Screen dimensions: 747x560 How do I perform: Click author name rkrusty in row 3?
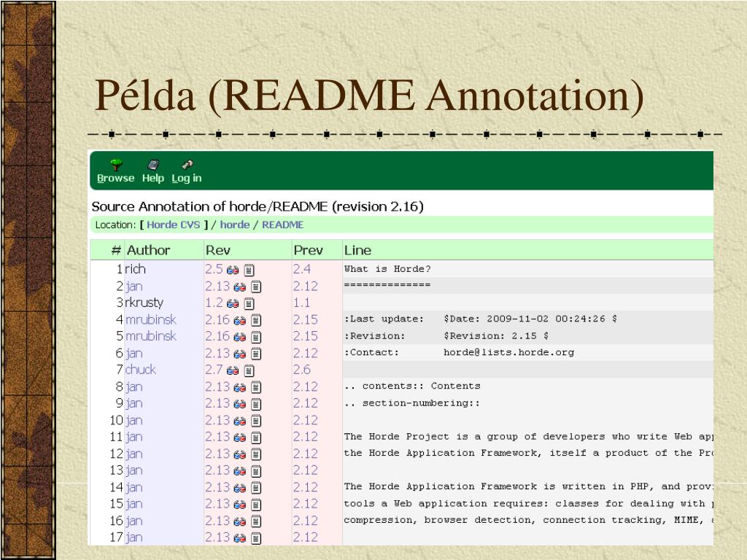pyautogui.click(x=144, y=303)
